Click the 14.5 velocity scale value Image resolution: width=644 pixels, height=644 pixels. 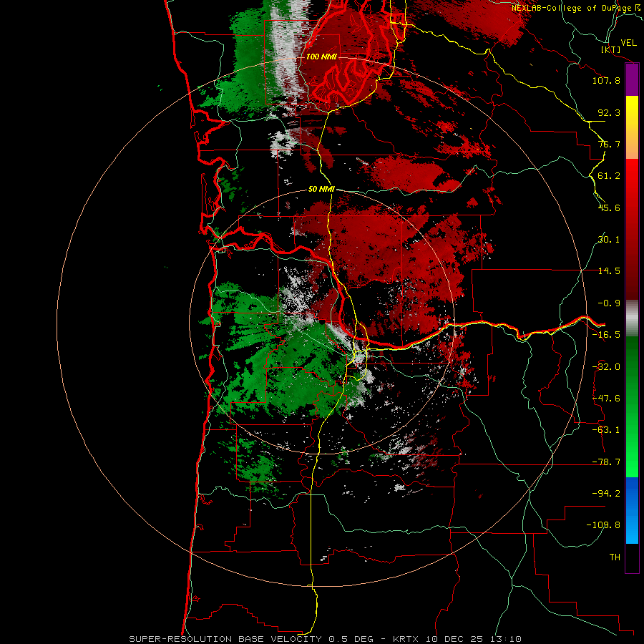609,271
